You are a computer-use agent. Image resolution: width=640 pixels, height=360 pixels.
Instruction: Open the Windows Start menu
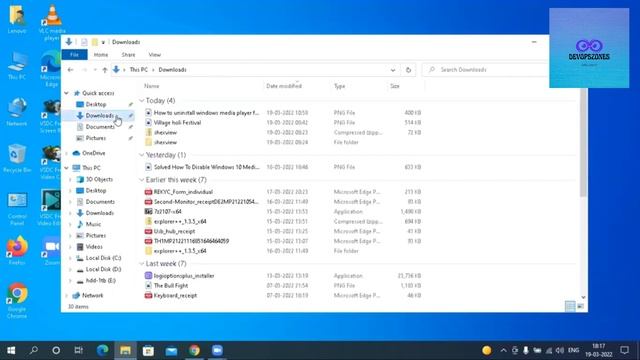pyautogui.click(x=11, y=350)
